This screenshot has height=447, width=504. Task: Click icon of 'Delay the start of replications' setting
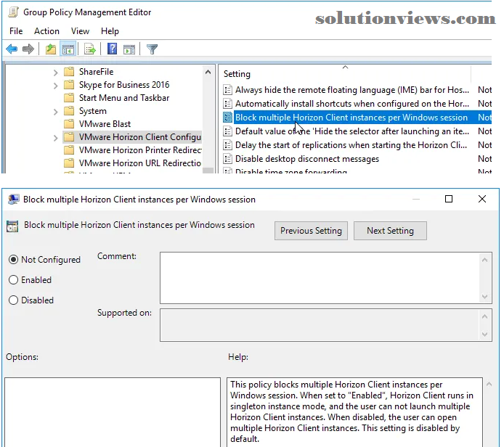227,145
